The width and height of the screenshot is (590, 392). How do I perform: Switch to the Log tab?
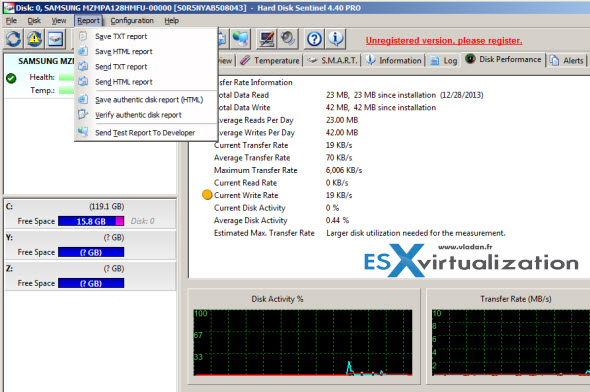coord(444,61)
